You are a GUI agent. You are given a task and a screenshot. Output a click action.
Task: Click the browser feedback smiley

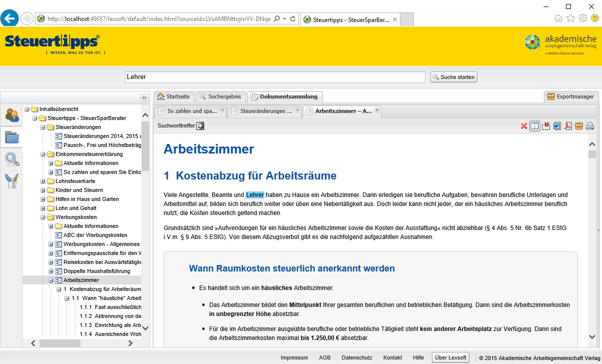(x=595, y=18)
